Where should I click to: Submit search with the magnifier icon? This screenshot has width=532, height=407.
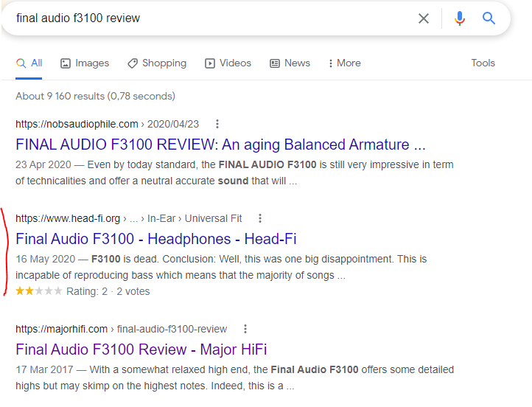pos(489,18)
